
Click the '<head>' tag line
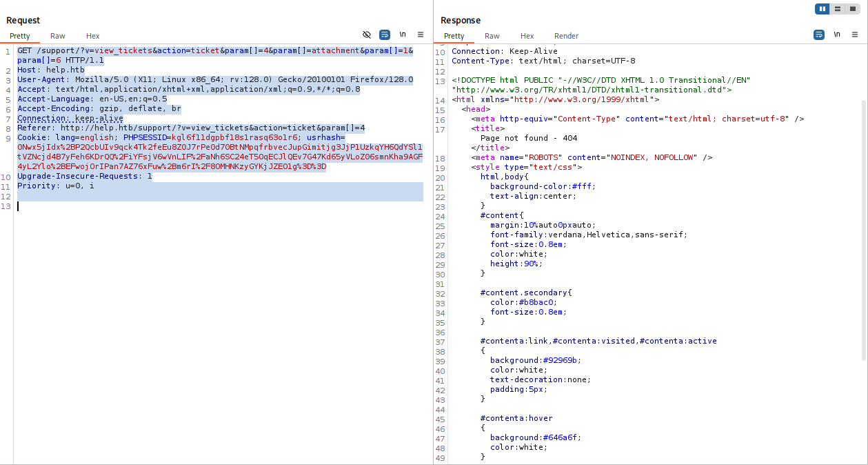pyautogui.click(x=476, y=109)
